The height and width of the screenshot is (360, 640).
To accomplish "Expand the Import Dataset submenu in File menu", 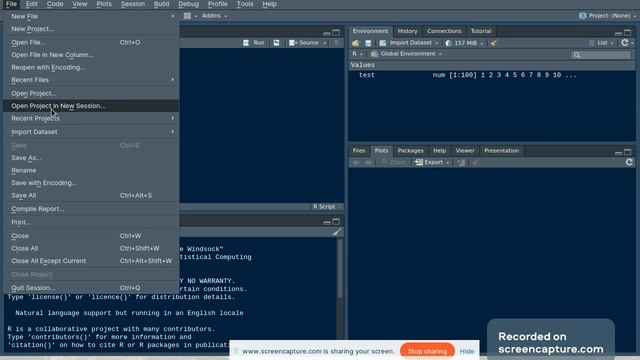I will point(91,132).
